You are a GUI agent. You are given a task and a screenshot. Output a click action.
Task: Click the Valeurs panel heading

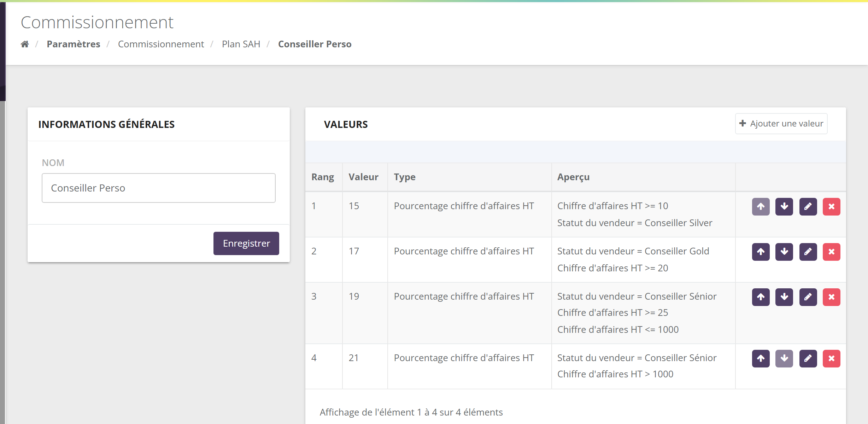pos(346,124)
